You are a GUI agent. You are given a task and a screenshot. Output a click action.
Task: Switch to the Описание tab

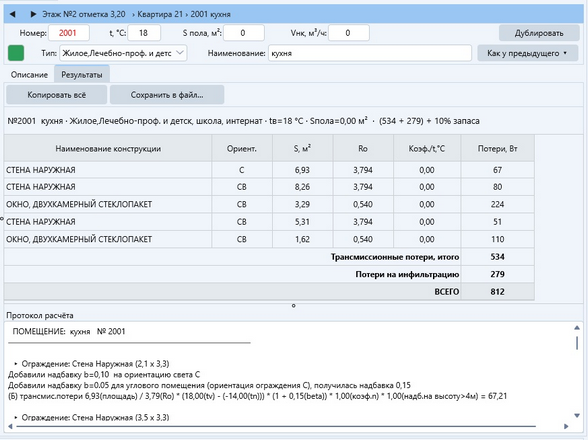point(29,75)
